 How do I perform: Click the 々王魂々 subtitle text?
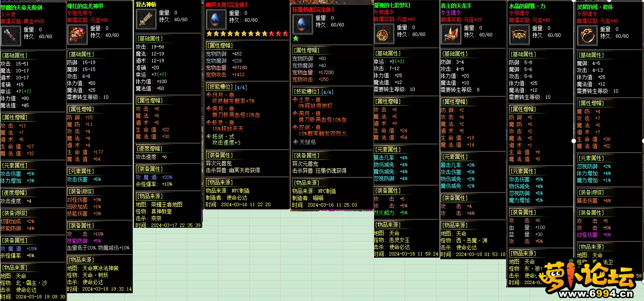451,13
